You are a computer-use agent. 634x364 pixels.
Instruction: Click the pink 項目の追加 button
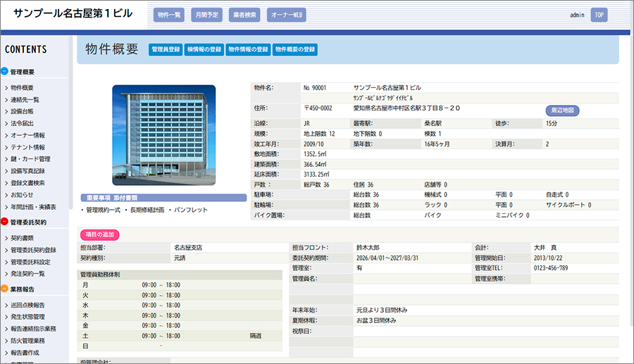[99, 234]
